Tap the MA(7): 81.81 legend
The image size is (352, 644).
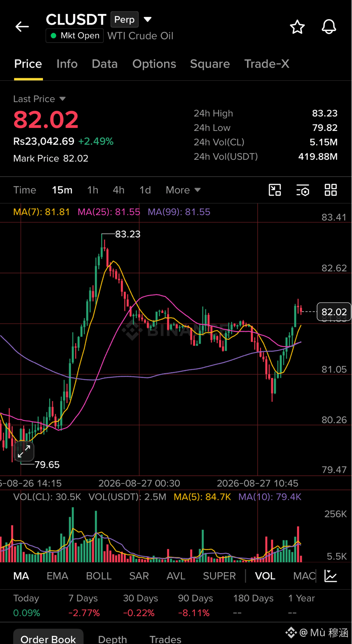[x=42, y=212]
